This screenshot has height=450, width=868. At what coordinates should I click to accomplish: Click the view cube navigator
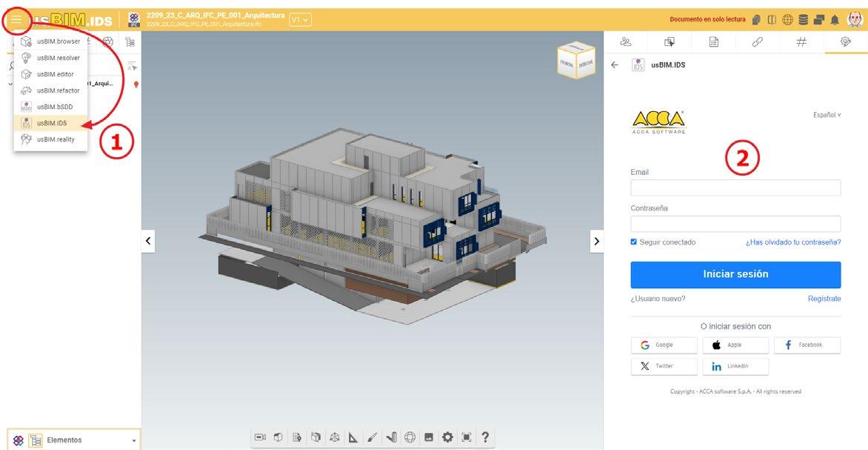575,59
